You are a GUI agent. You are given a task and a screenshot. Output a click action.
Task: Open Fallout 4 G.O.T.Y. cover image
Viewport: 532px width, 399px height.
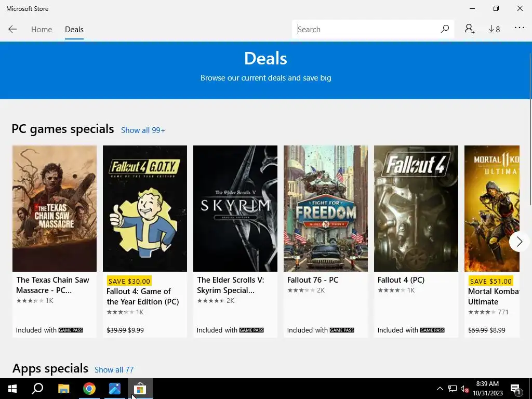coord(145,208)
